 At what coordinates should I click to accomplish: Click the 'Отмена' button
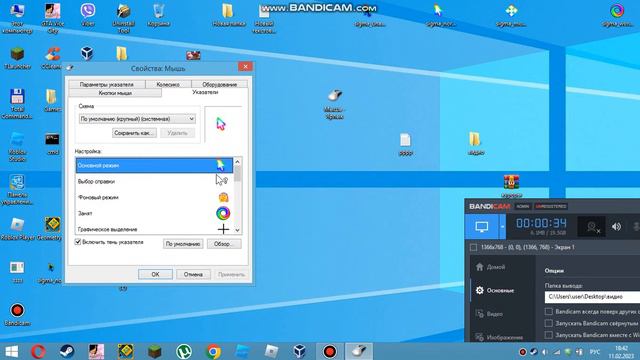[193, 274]
